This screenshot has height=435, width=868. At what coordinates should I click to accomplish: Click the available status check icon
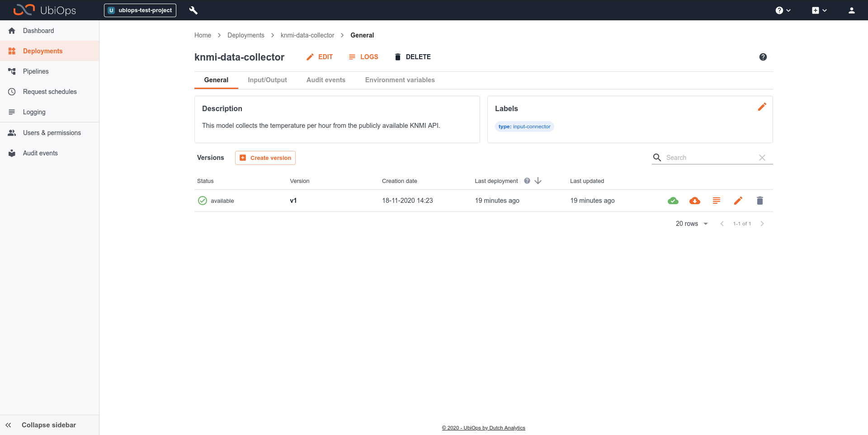click(x=203, y=201)
